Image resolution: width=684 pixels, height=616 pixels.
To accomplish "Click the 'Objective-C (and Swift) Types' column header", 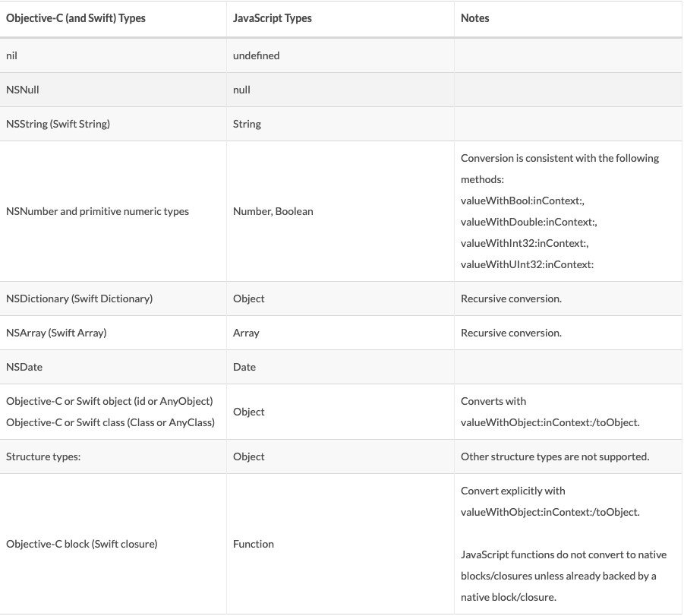I will 75,18.
